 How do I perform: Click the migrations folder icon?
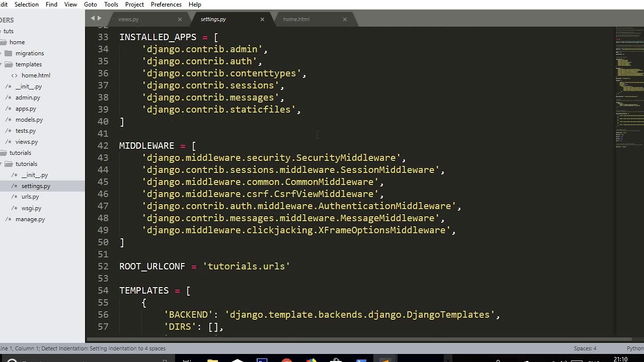[8, 53]
